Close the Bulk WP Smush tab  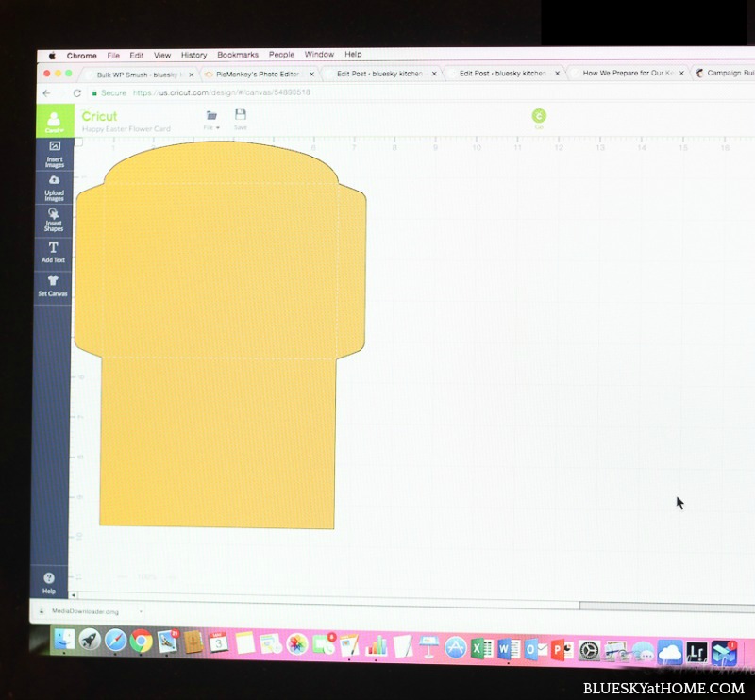click(192, 75)
